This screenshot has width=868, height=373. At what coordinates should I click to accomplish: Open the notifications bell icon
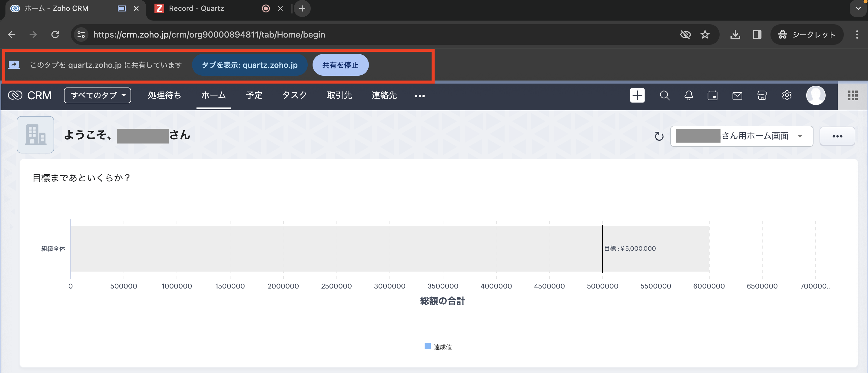(x=688, y=95)
